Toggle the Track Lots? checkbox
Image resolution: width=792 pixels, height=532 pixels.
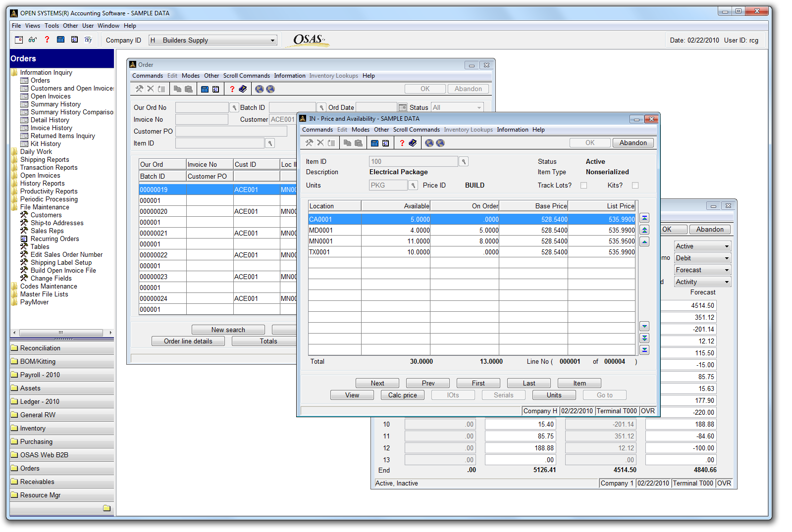point(584,185)
